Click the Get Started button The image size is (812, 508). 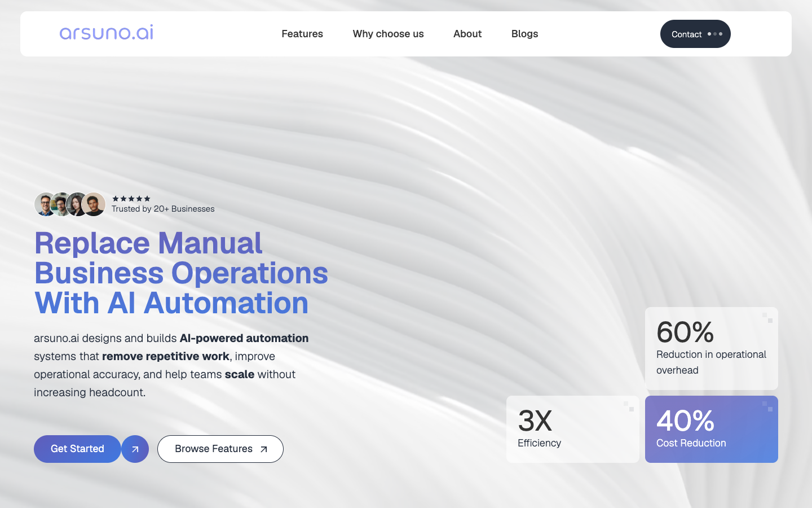77,449
